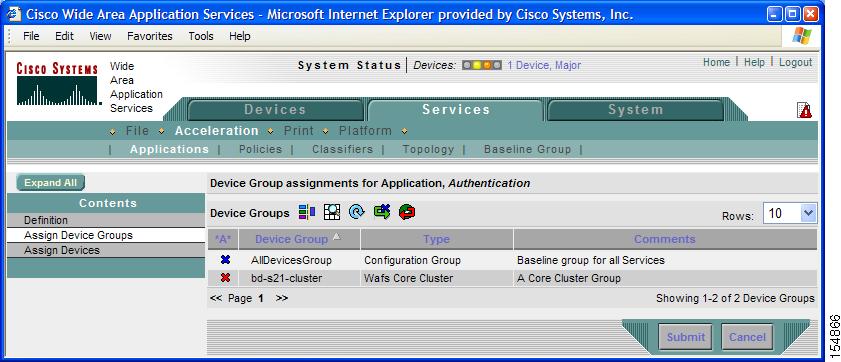Go to the Classifiers section
This screenshot has width=841, height=362.
click(x=343, y=150)
